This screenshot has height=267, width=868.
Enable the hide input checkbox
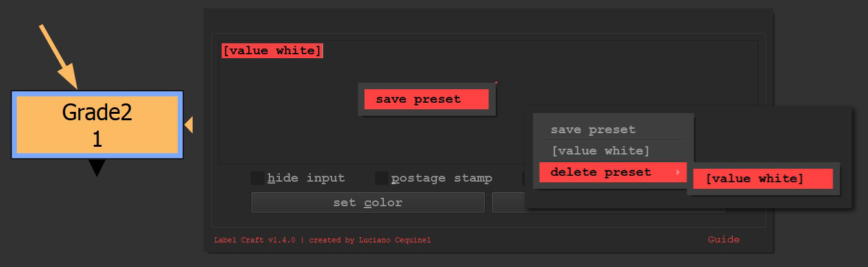pyautogui.click(x=257, y=178)
